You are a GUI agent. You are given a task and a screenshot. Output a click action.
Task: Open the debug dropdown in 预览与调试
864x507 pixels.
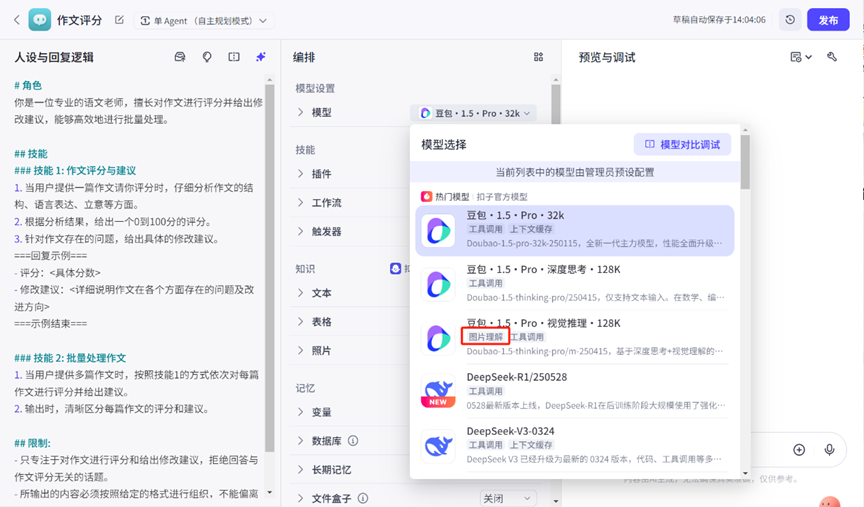[x=801, y=57]
